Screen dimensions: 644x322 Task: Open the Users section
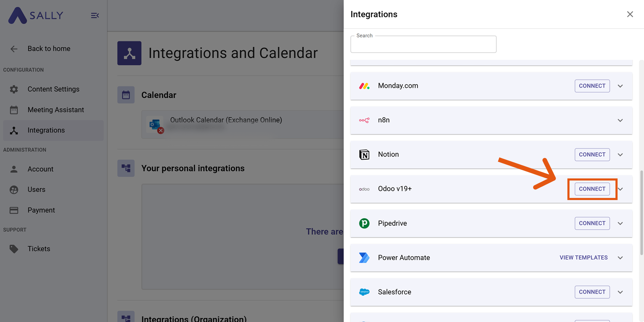(x=37, y=189)
